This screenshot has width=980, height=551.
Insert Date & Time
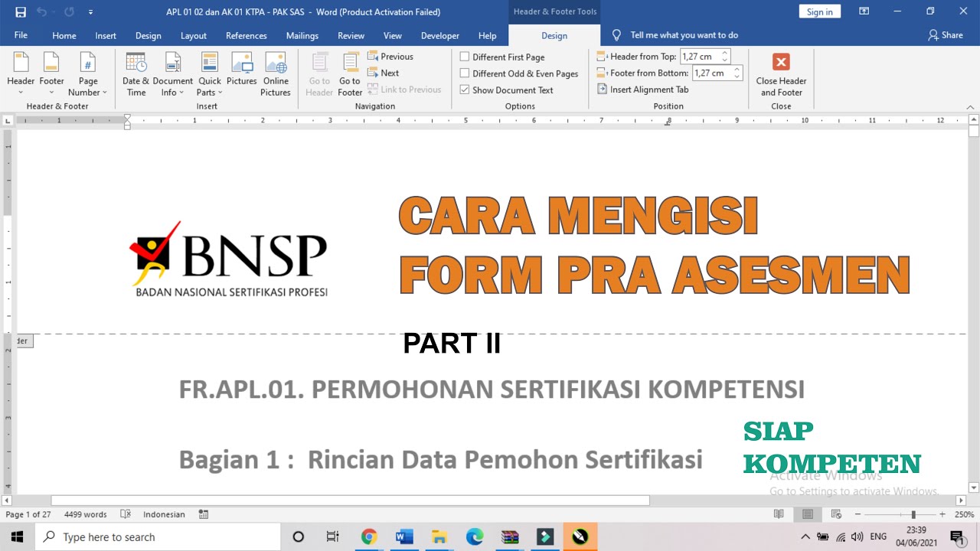(136, 74)
